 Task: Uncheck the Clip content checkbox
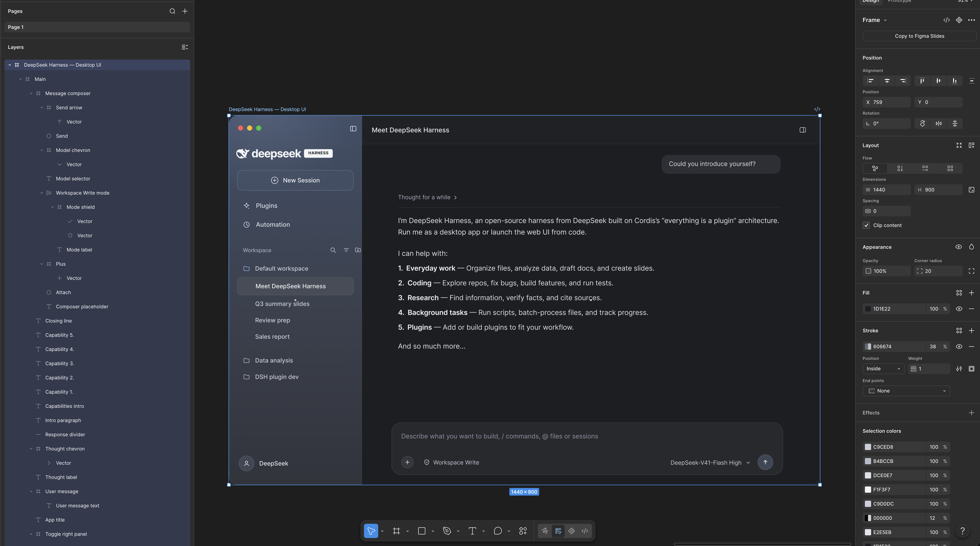click(866, 225)
